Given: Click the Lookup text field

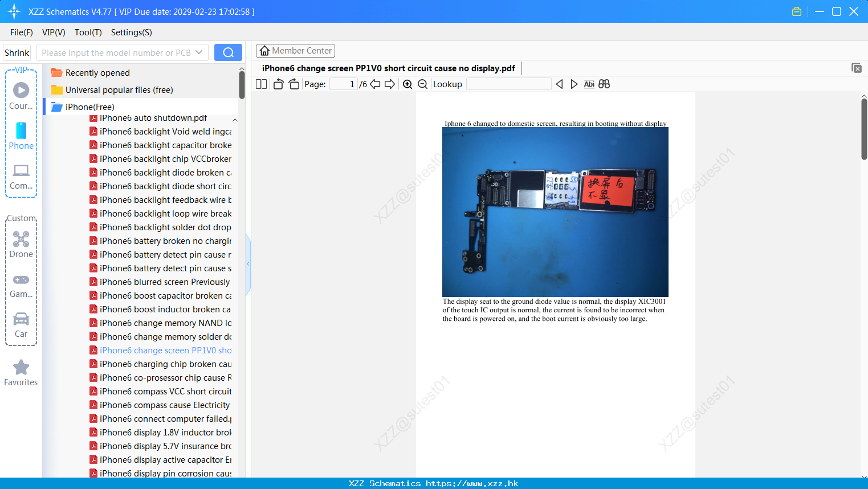Looking at the screenshot, I should (x=508, y=84).
